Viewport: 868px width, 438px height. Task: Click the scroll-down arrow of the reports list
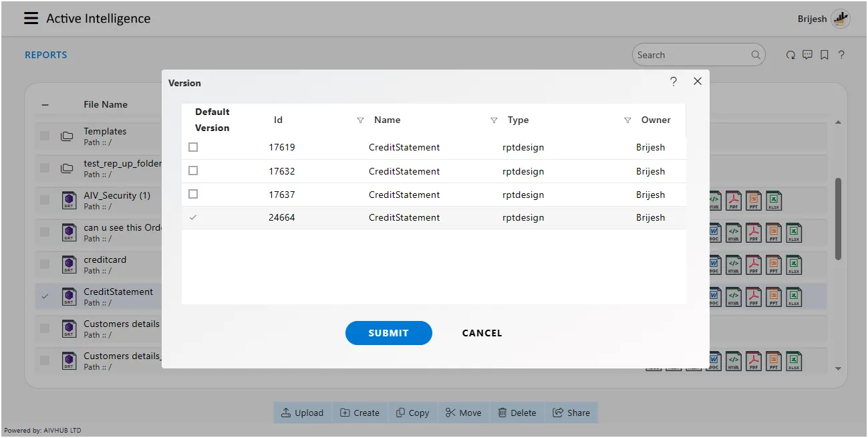coord(838,368)
